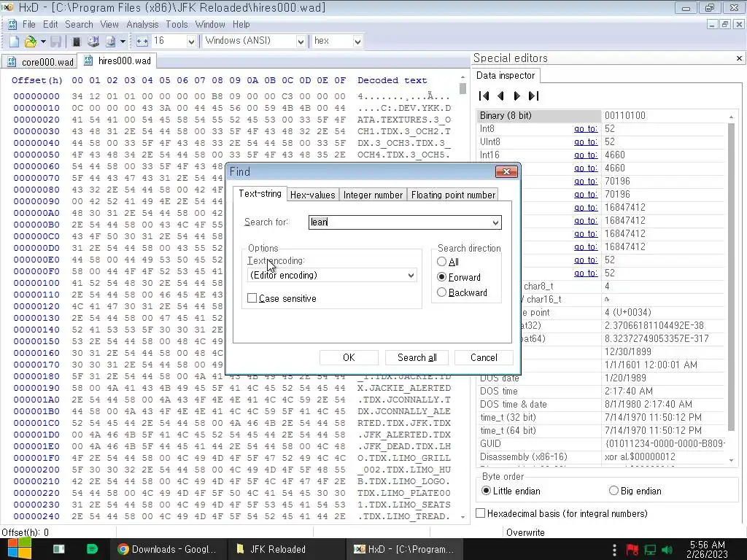Click the Open disk image icon
747x560 pixels.
(x=110, y=42)
